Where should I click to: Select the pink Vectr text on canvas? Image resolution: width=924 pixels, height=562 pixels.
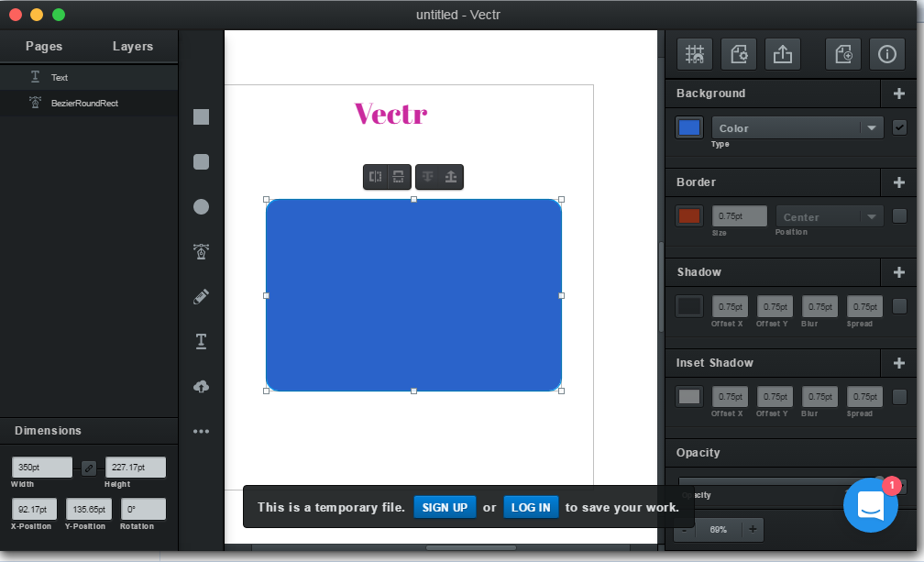click(390, 114)
